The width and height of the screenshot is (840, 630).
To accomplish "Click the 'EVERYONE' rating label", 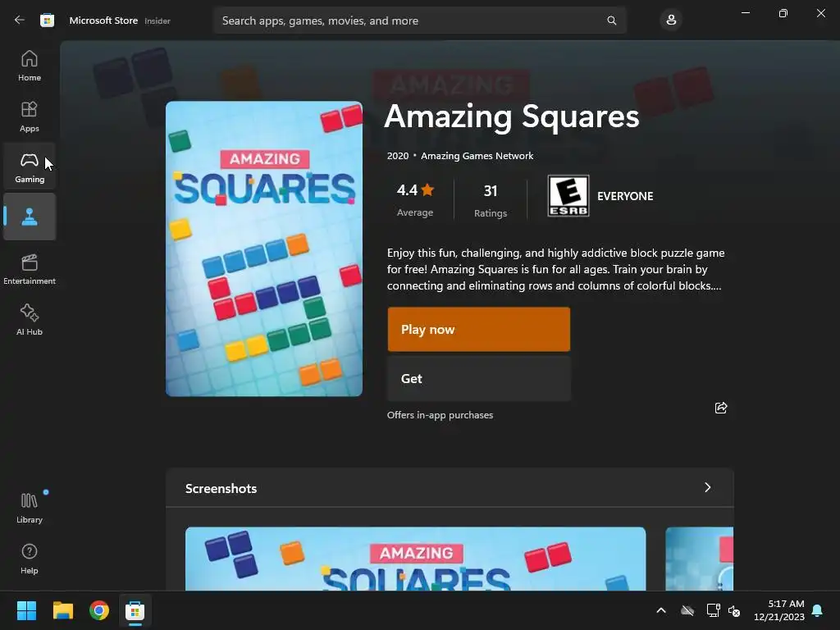I will (625, 196).
